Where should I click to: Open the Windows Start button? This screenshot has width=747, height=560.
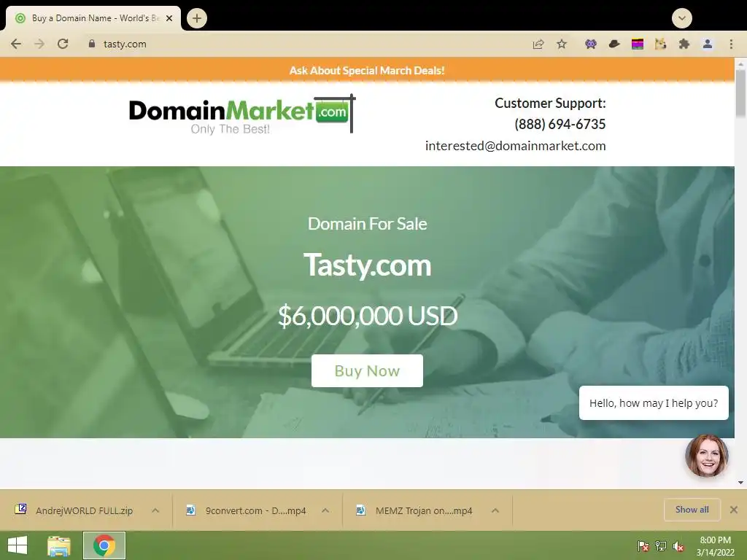tap(18, 545)
